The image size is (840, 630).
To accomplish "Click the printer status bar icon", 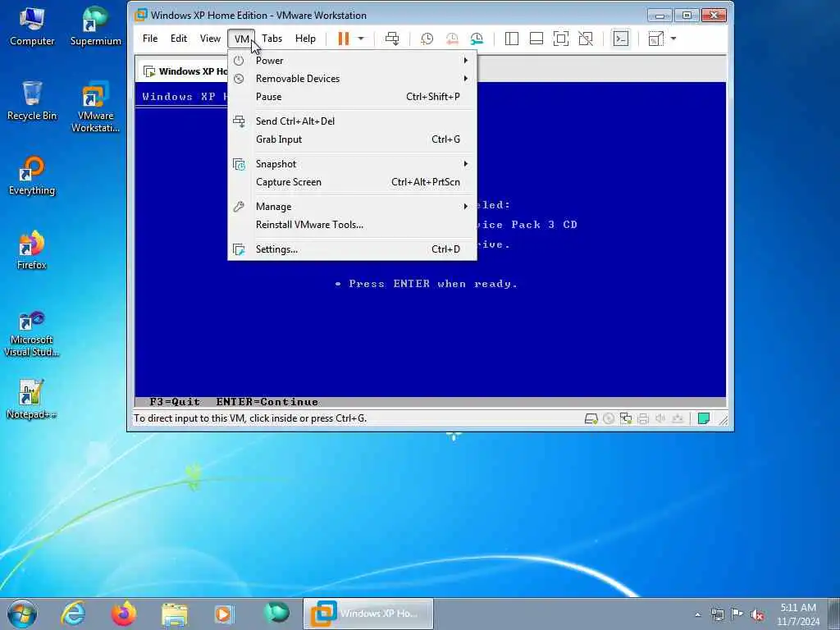I will coord(643,419).
